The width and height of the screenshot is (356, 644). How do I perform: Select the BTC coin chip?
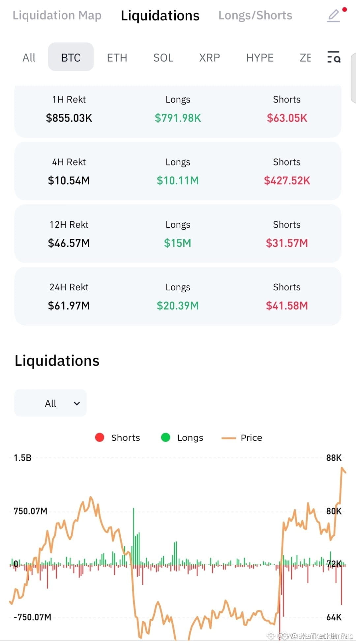point(71,57)
